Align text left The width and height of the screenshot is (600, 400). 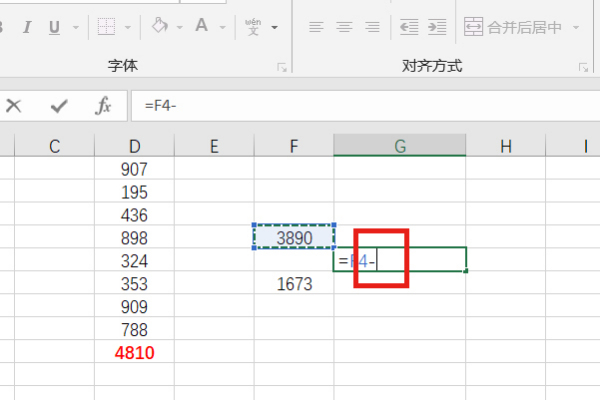(316, 27)
